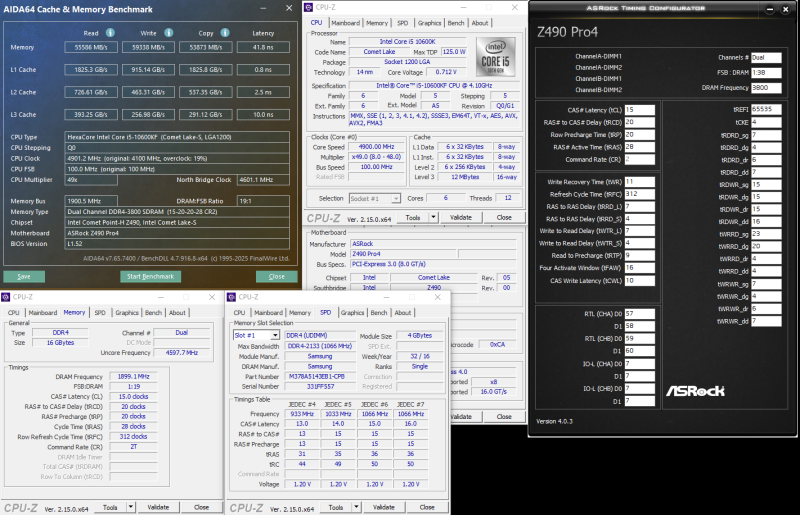Expand the Tools arrow in the CPU-Z SPD window
The image size is (800, 515).
(356, 507)
